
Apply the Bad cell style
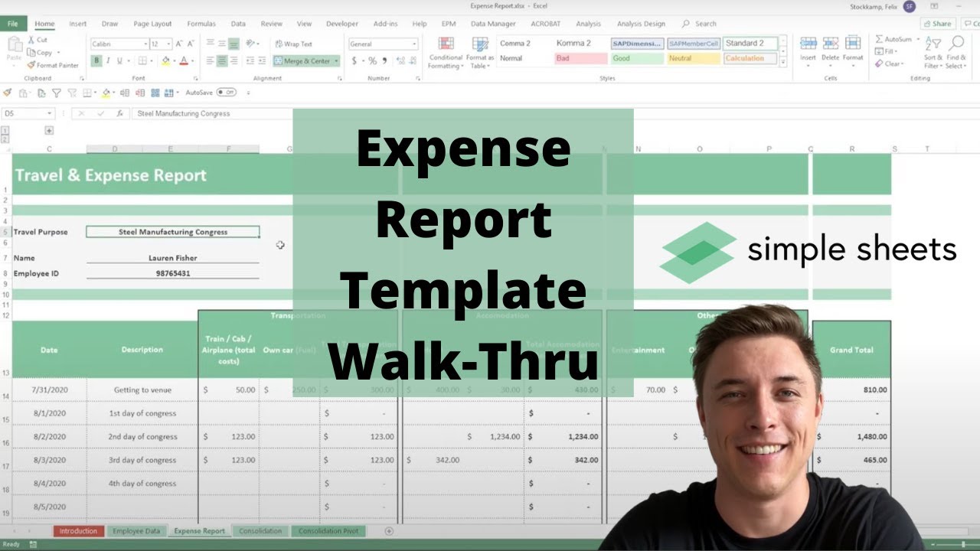click(x=580, y=58)
